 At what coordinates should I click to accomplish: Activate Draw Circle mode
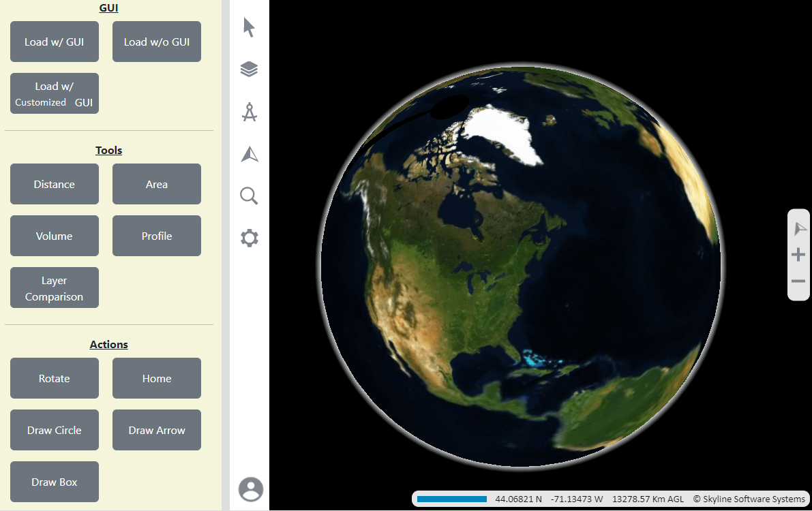54,430
